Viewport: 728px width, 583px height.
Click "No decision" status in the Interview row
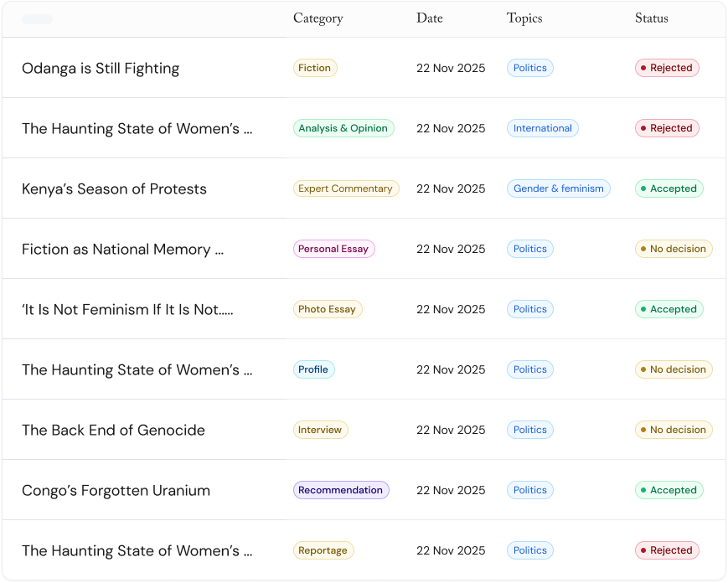click(673, 431)
